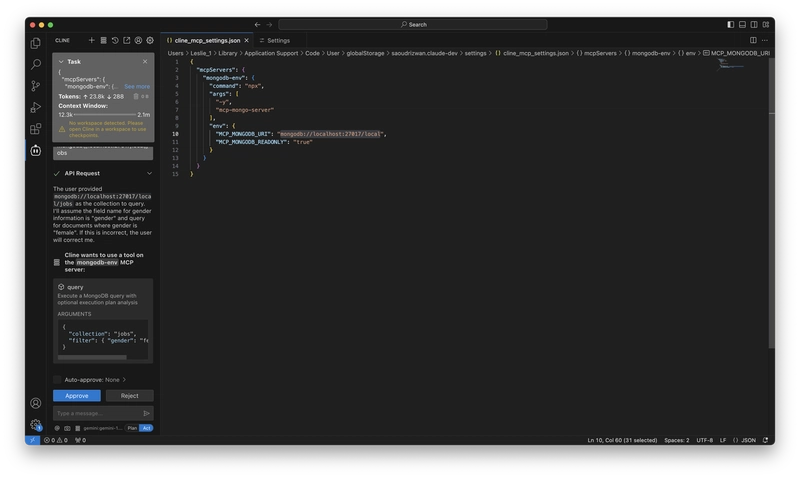Click the Context Window progress bar
Image resolution: width=800 pixels, height=478 pixels.
click(x=105, y=115)
